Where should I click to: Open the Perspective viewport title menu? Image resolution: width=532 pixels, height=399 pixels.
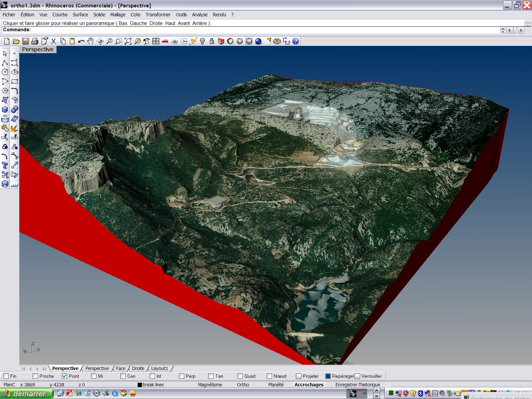click(x=38, y=49)
